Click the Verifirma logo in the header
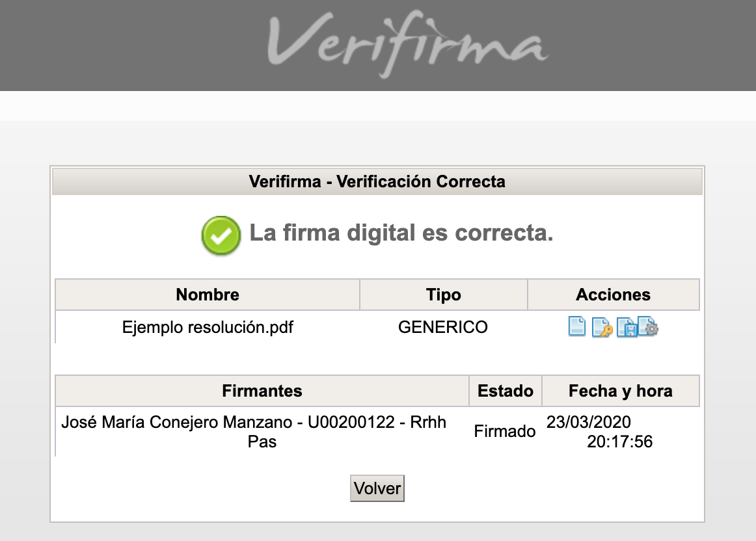The height and width of the screenshot is (541, 756). [407, 43]
